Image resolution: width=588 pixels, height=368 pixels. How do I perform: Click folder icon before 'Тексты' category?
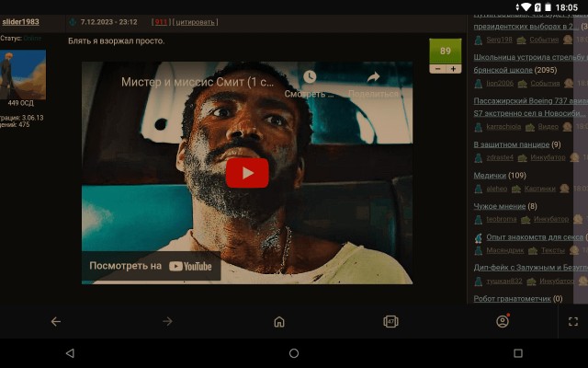pos(533,250)
